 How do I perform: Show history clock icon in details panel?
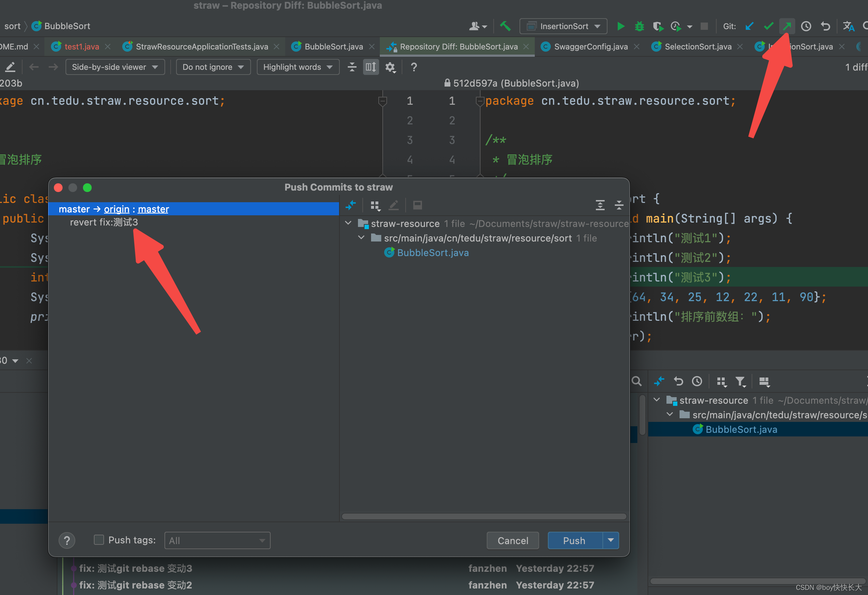(x=697, y=382)
